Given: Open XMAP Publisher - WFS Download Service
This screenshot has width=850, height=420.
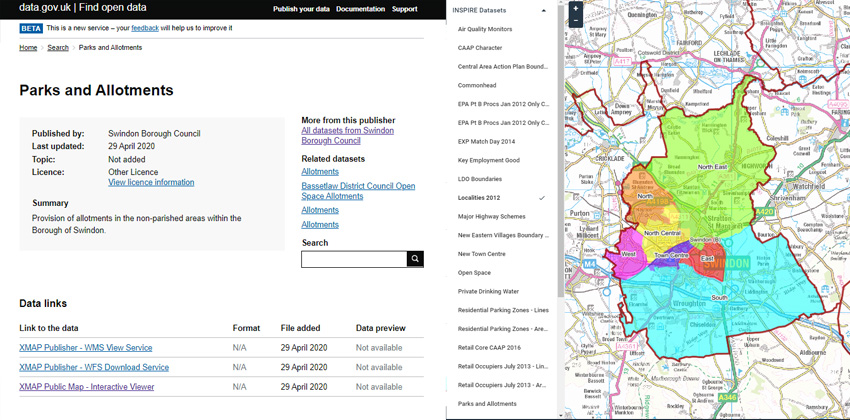Looking at the screenshot, I should [94, 367].
